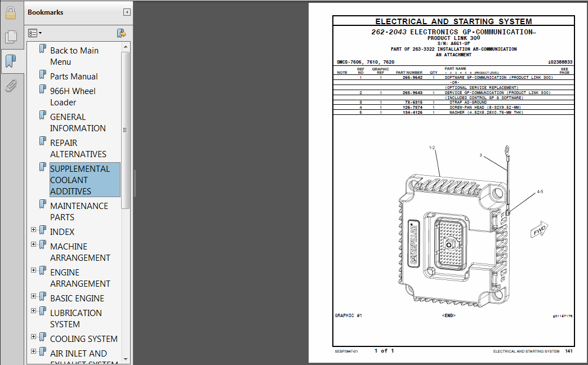588x365 pixels.
Task: Open the Attachments paperclip panel icon
Action: click(11, 86)
